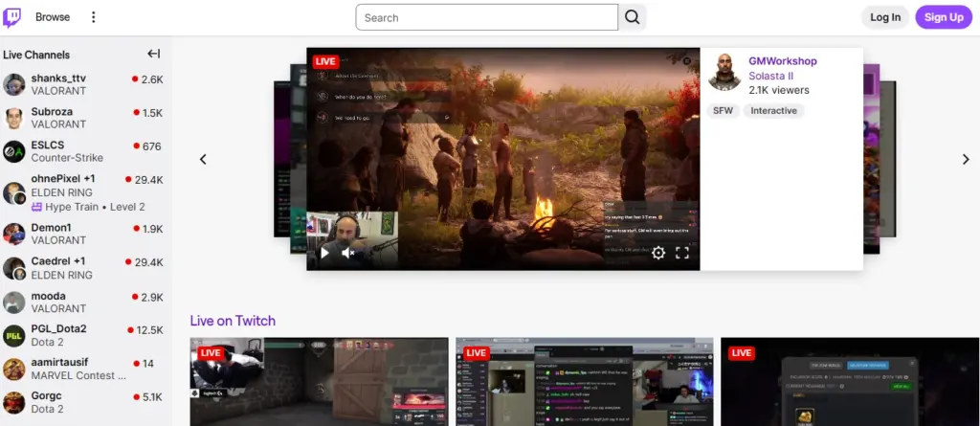Focus the Search input field
980x426 pixels.
tap(487, 17)
